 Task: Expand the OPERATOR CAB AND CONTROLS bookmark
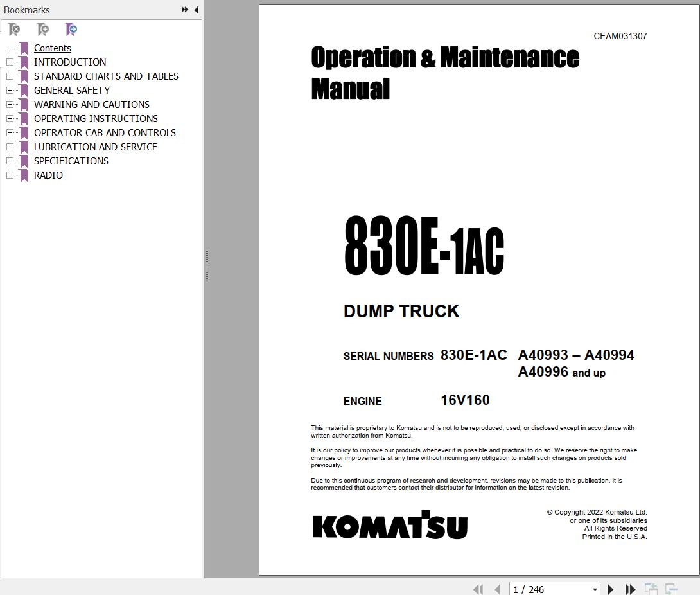click(x=10, y=133)
